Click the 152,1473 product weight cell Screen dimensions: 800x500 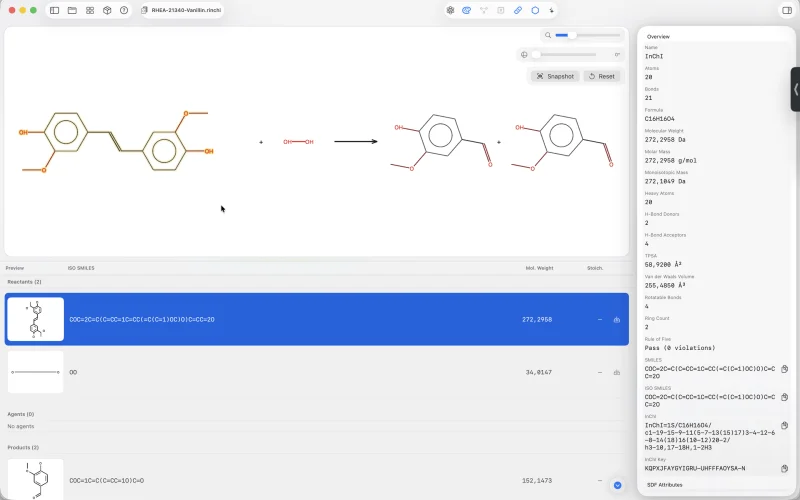(537, 481)
